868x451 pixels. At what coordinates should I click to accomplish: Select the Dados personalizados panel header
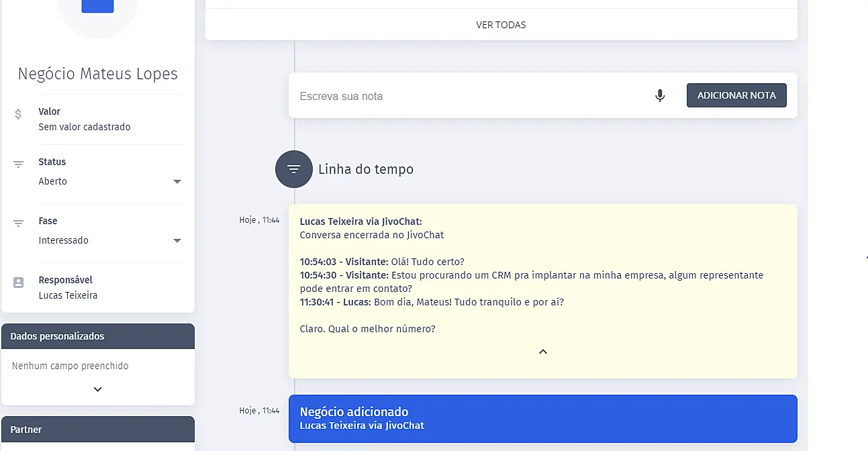pos(98,336)
